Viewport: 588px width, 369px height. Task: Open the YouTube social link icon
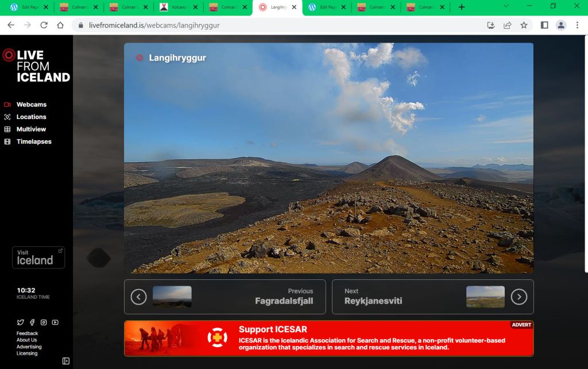click(55, 322)
